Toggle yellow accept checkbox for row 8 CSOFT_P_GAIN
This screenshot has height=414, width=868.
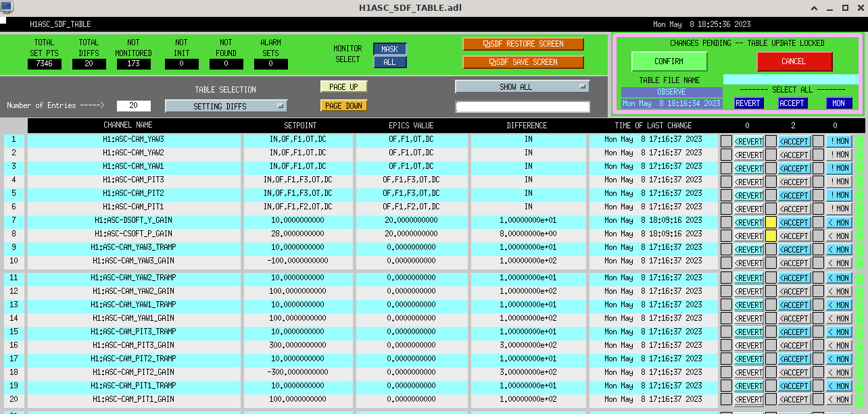click(x=771, y=236)
